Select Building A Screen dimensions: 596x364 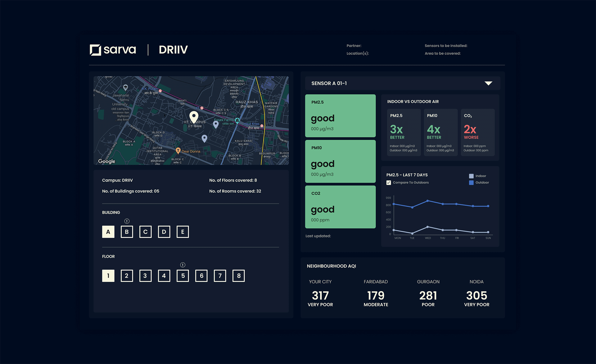pos(108,232)
